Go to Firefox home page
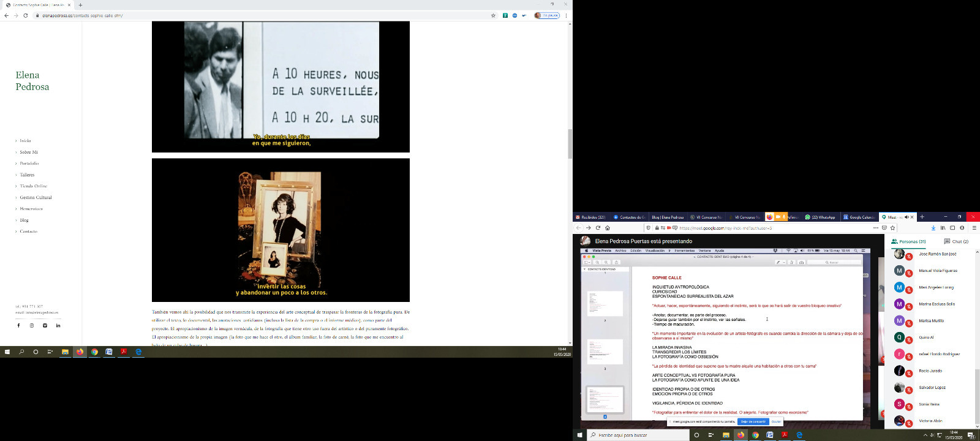This screenshot has height=441, width=980. point(608,228)
